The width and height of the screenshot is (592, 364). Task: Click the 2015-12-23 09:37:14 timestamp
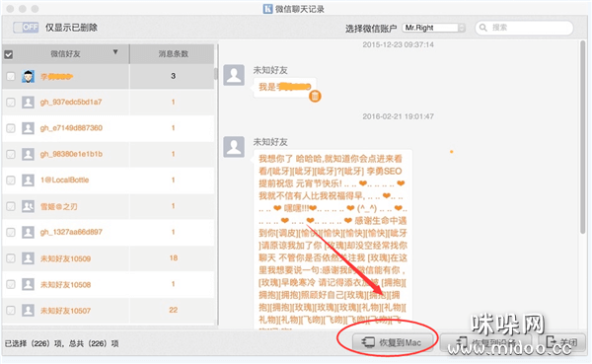point(398,45)
